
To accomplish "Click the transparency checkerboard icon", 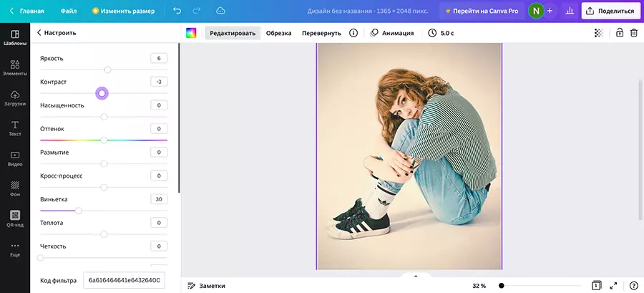I will (x=599, y=33).
